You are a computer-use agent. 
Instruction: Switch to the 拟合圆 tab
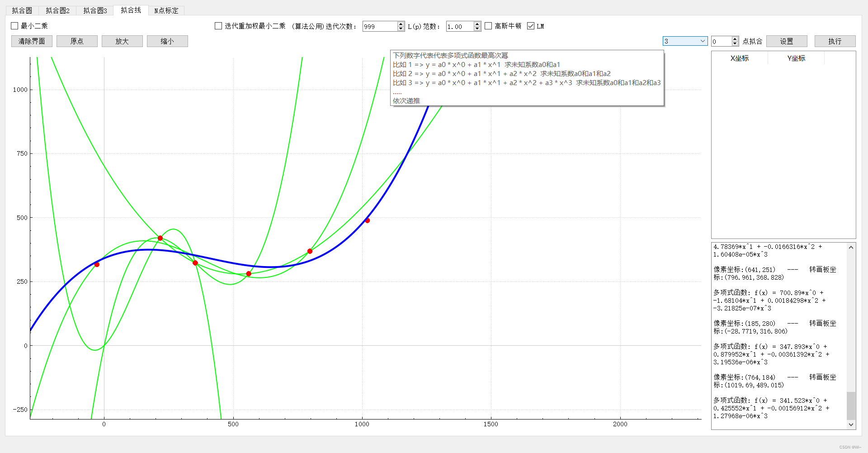[x=22, y=10]
